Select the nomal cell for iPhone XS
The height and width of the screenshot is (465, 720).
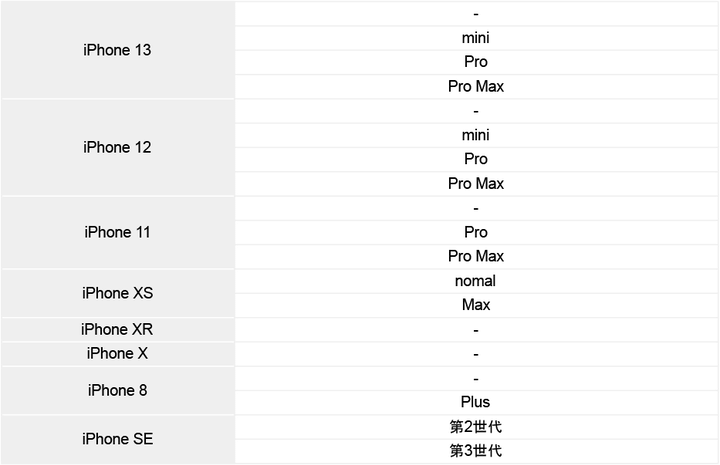click(476, 281)
